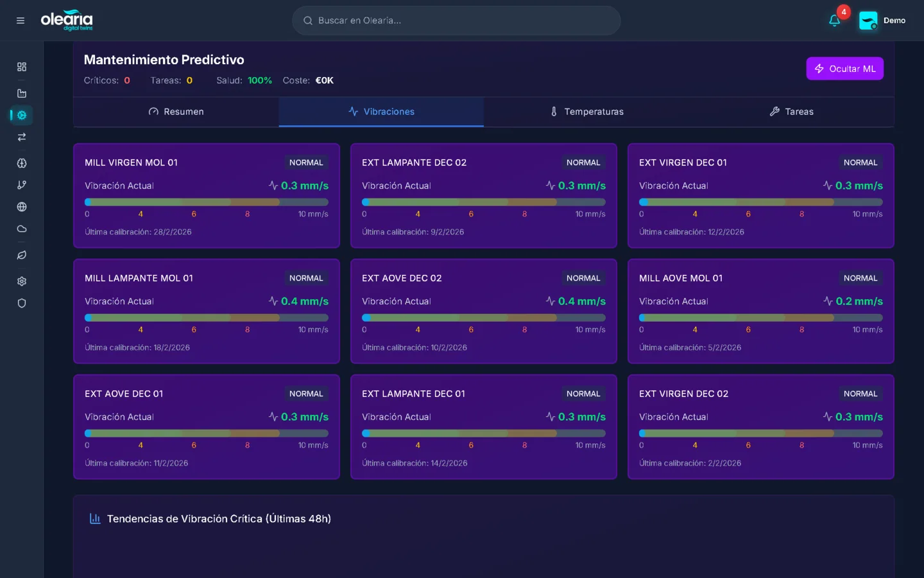This screenshot has height=578, width=924.
Task: Click the shield security icon in sidebar
Action: click(22, 303)
